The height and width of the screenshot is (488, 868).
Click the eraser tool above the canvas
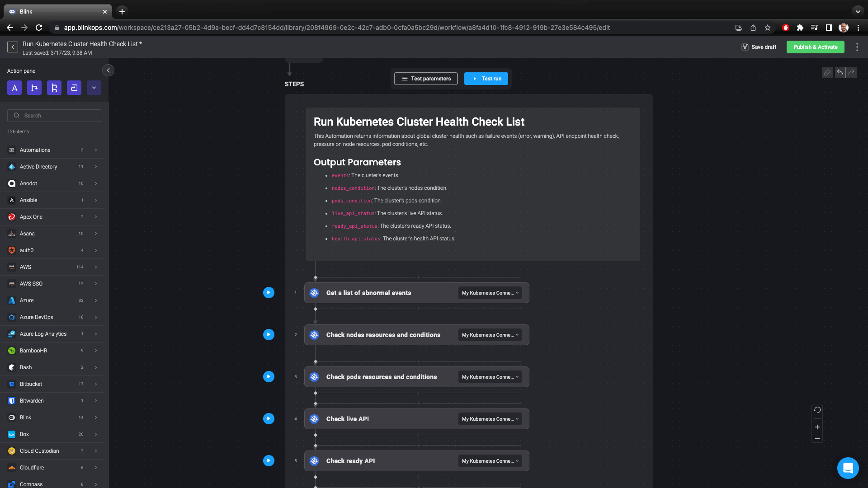click(827, 72)
